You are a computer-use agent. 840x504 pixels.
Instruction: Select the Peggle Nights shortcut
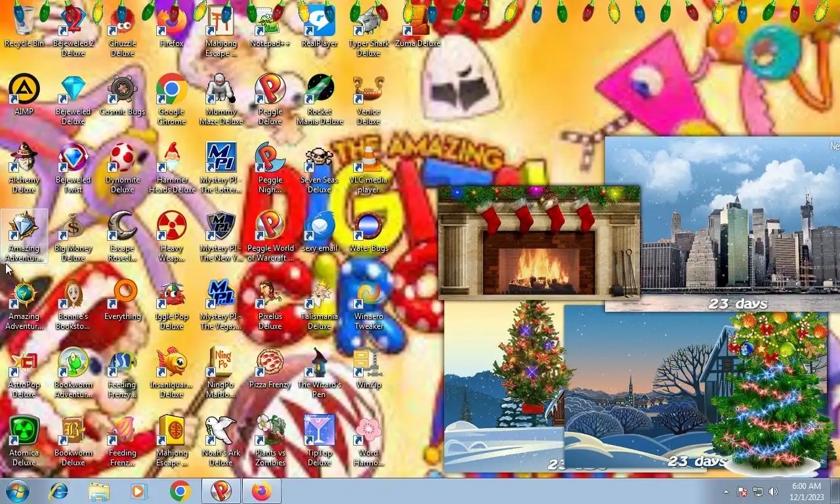tap(270, 167)
